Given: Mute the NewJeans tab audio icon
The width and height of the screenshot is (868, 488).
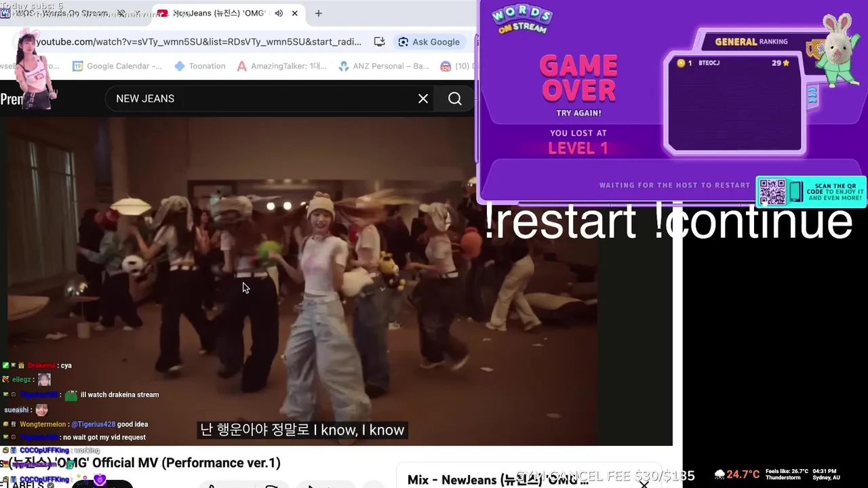Looking at the screenshot, I should (279, 13).
